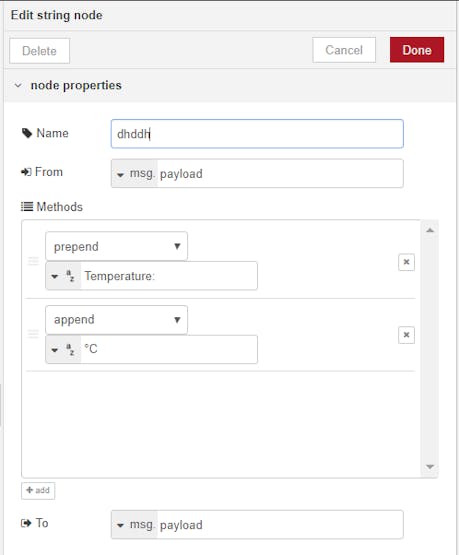The image size is (459, 555).
Task: Remove the append method row
Action: click(406, 335)
